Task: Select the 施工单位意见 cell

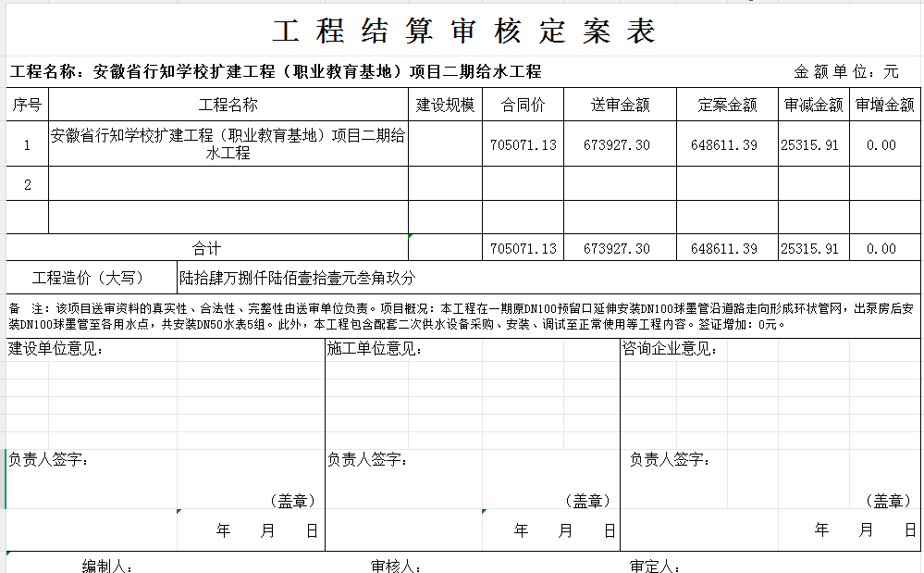Action: click(375, 349)
